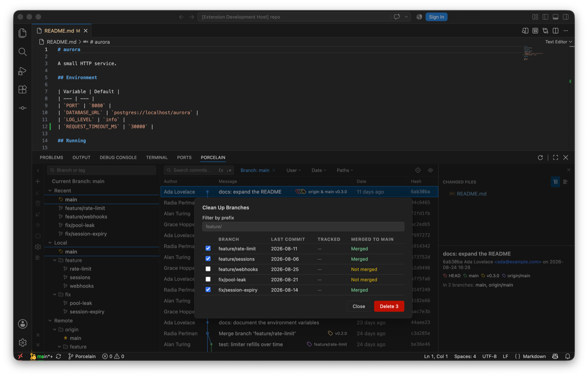The width and height of the screenshot is (588, 377).
Task: Select Markdown language mode in status bar
Action: pos(534,356)
